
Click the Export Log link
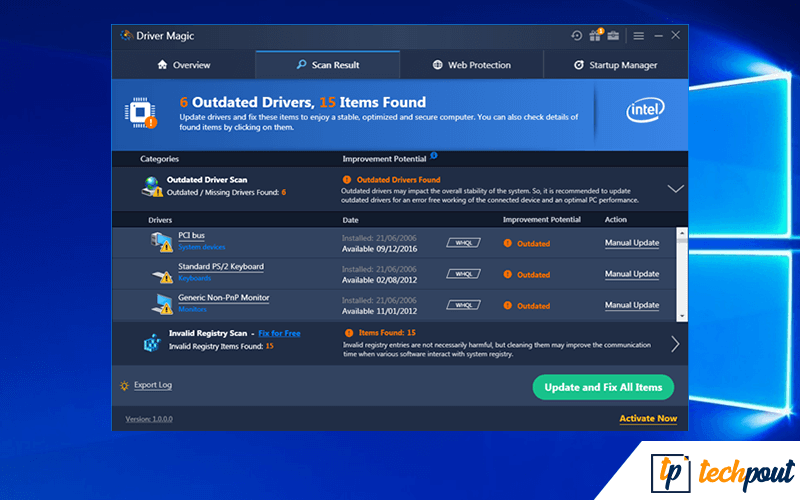pyautogui.click(x=153, y=385)
